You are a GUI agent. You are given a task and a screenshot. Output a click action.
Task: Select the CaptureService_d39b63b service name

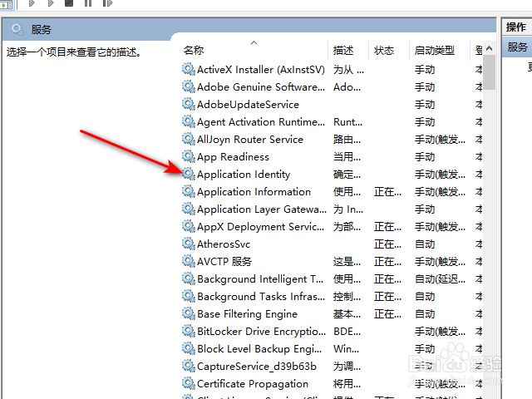tap(257, 367)
